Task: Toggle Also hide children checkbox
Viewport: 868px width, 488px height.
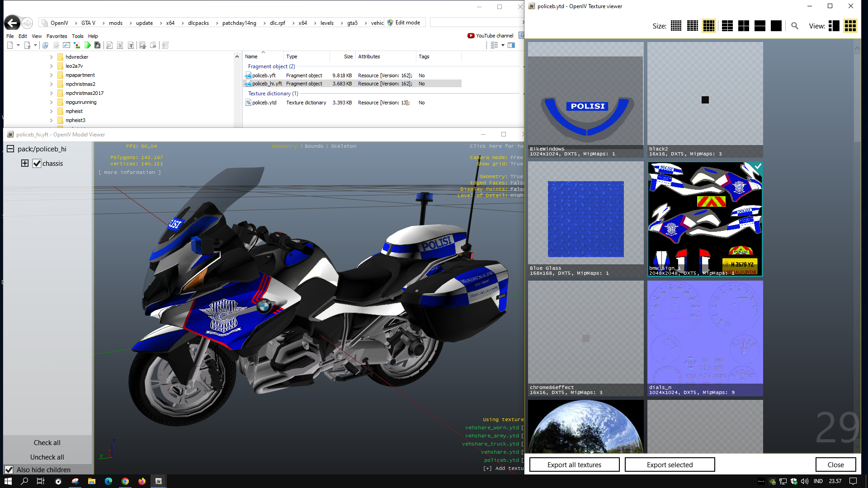Action: (x=9, y=469)
